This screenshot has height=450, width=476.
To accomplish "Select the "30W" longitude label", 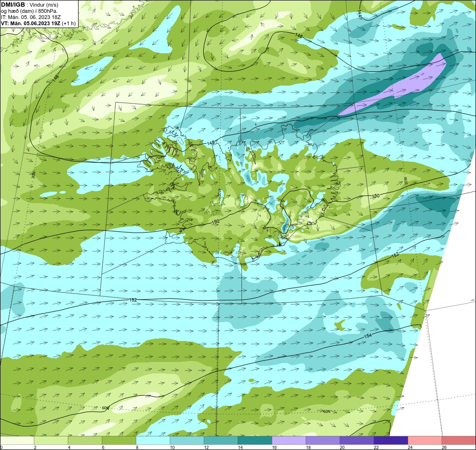I will coord(33,175).
